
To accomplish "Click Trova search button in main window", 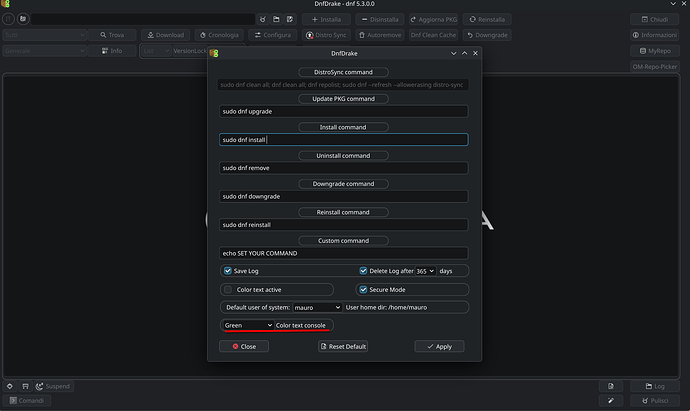I will pos(112,35).
